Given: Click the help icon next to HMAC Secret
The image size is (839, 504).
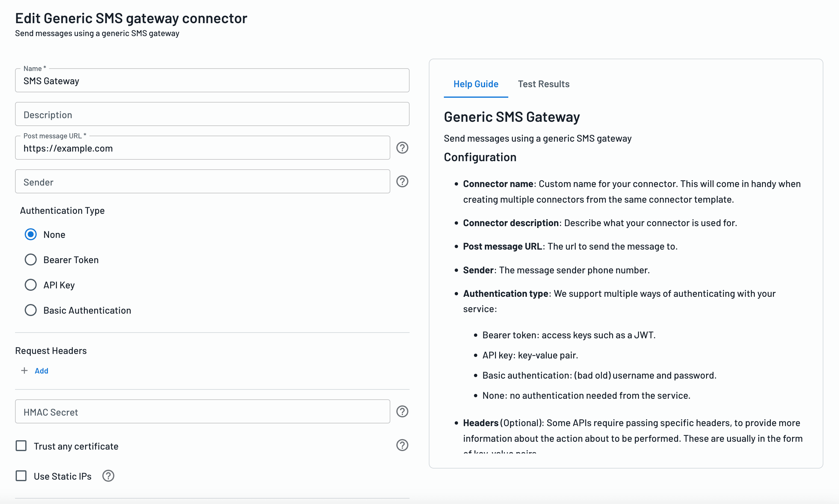Looking at the screenshot, I should 402,411.
